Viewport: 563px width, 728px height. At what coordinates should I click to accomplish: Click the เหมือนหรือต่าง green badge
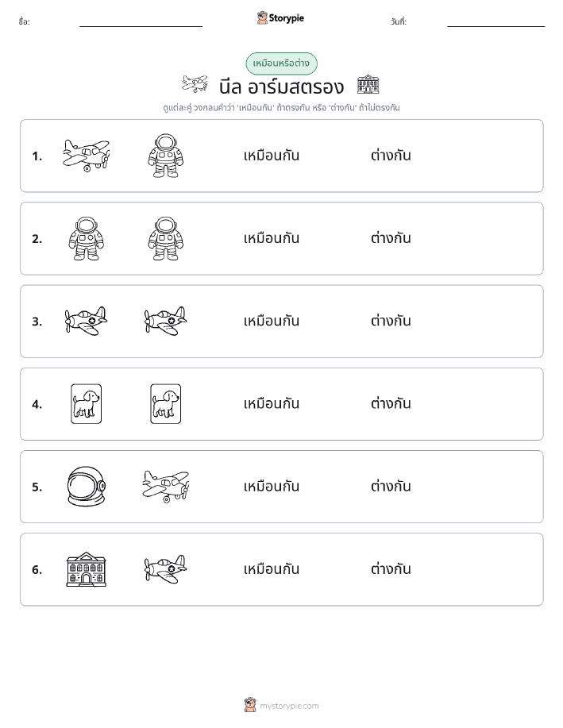[281, 64]
